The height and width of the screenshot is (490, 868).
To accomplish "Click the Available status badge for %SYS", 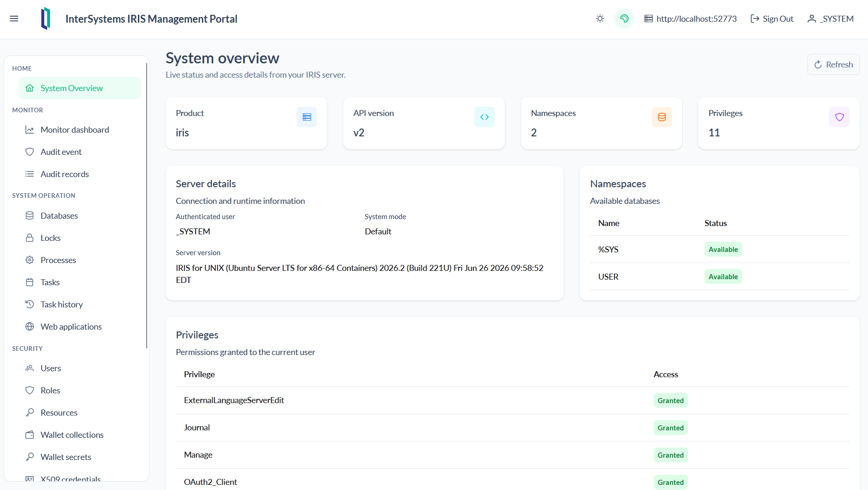I will (723, 249).
